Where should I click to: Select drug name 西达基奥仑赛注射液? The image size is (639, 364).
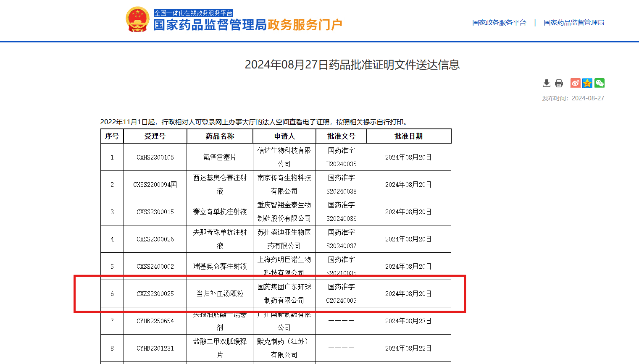220,184
